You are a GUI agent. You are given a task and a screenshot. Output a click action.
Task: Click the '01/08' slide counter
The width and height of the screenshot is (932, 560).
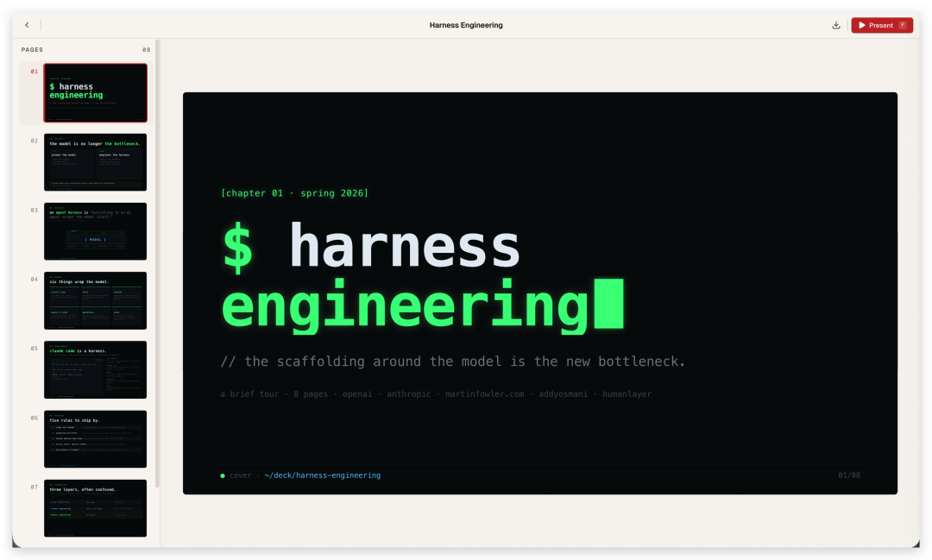click(849, 475)
